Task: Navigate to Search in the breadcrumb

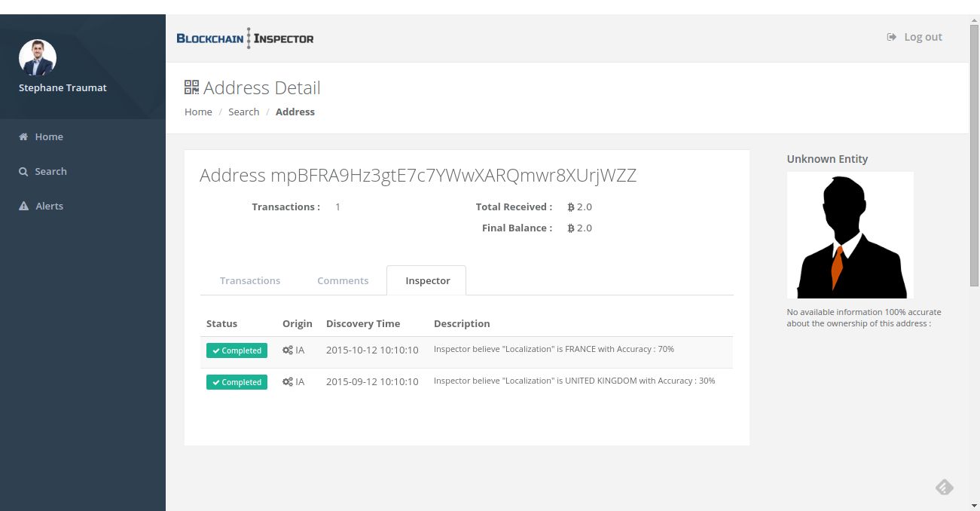Action: tap(243, 112)
